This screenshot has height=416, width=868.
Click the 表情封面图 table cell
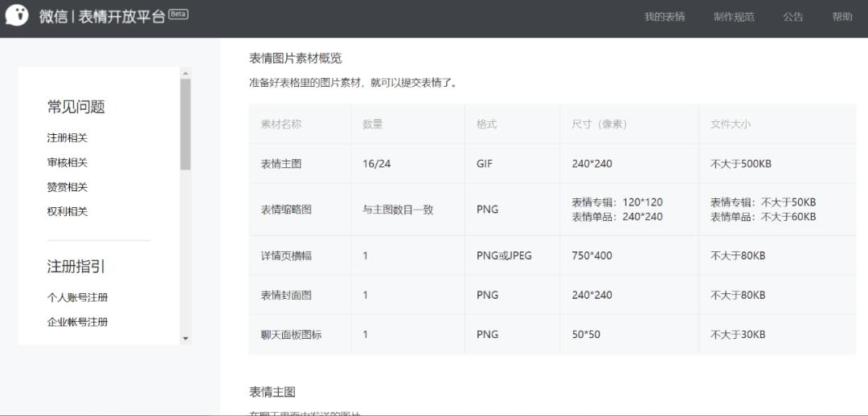[286, 296]
